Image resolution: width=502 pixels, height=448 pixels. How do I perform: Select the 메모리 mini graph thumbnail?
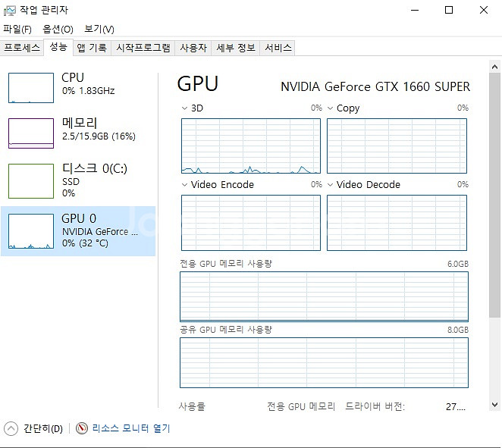coord(31,133)
